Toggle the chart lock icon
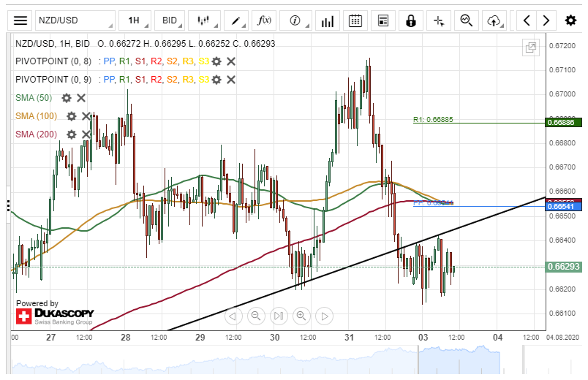This screenshot has width=588, height=380. tap(412, 20)
